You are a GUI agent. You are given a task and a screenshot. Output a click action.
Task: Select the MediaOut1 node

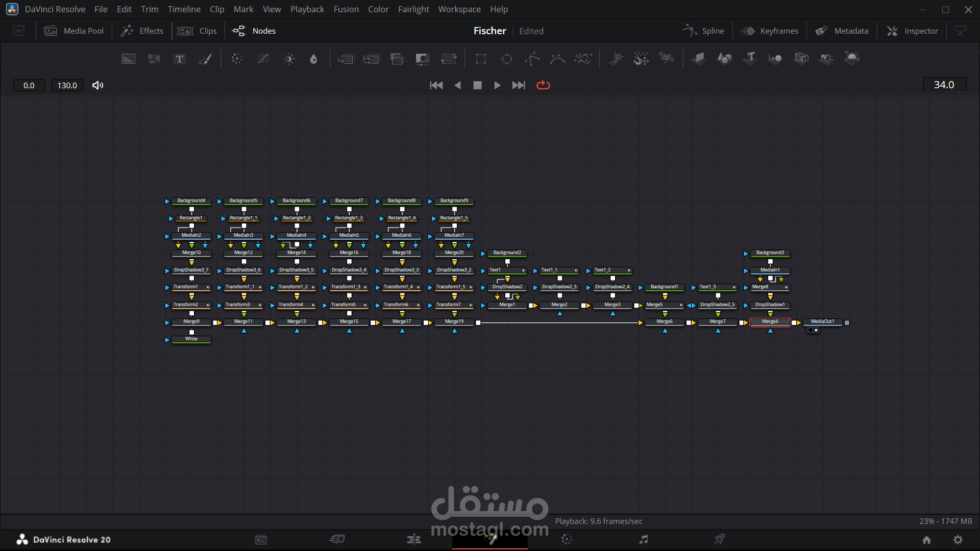click(822, 322)
